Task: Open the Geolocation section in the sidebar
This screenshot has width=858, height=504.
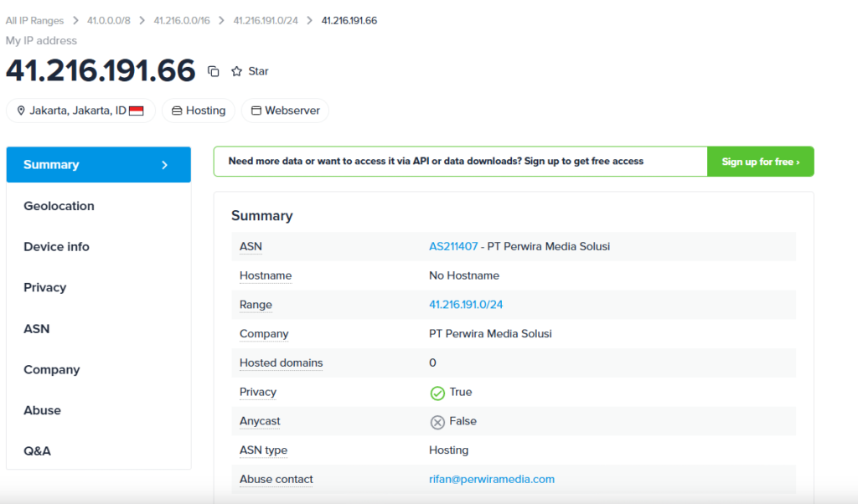Action: coord(59,206)
